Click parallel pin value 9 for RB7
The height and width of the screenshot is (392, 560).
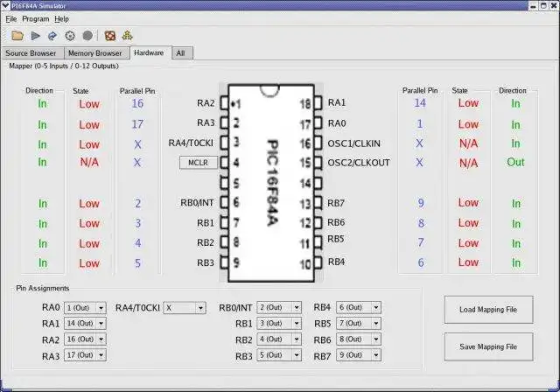point(421,203)
